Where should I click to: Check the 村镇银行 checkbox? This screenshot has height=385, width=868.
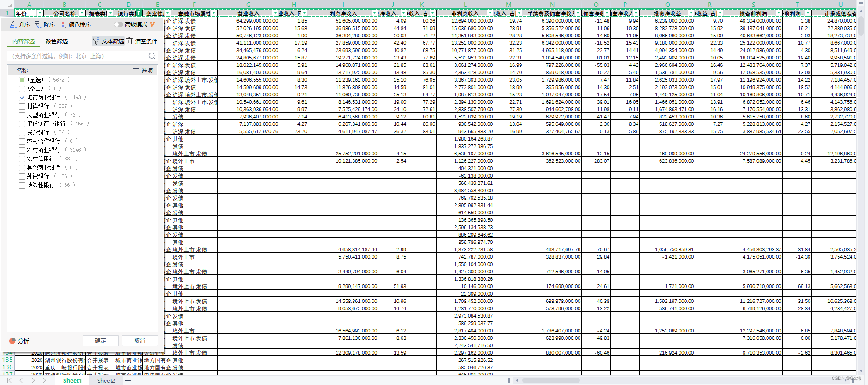tap(22, 106)
